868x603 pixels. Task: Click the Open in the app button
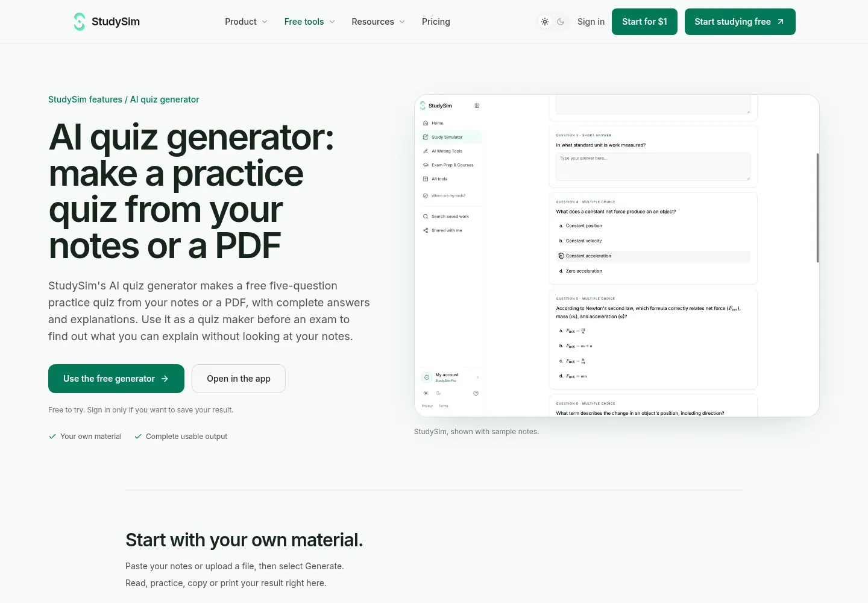tap(239, 379)
